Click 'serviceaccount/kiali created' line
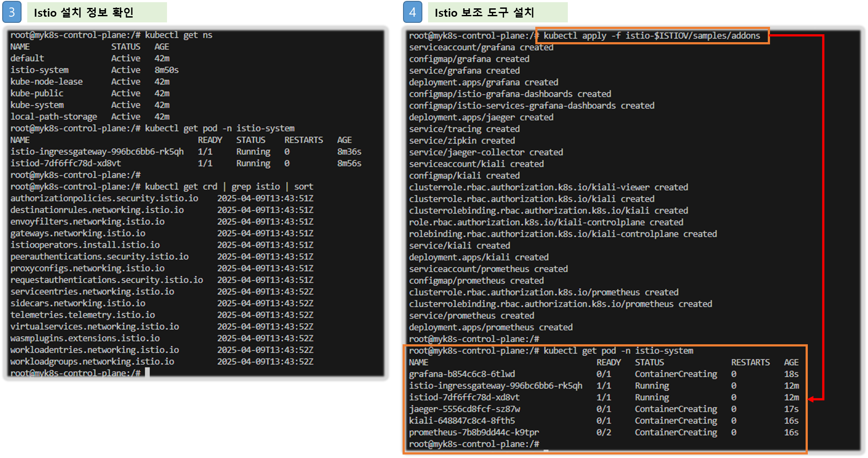 [476, 164]
